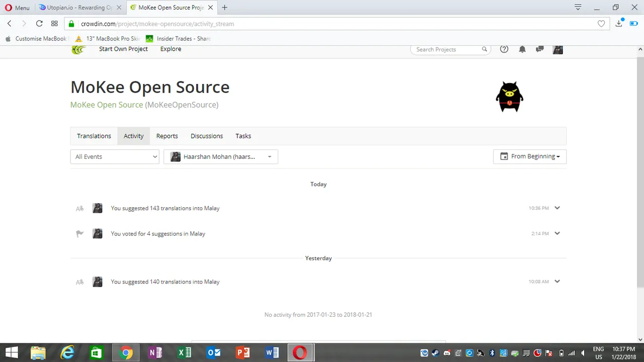Open PowerPoint from the taskbar

click(243, 352)
